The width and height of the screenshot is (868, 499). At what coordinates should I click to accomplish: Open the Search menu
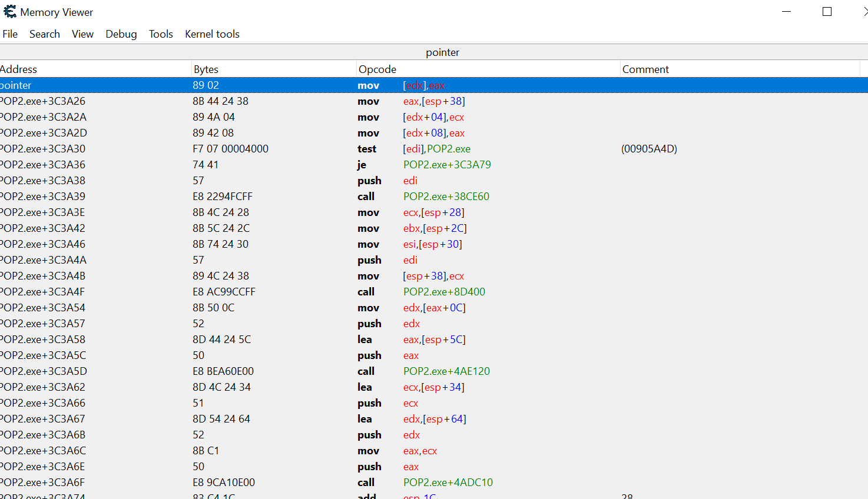pos(45,34)
